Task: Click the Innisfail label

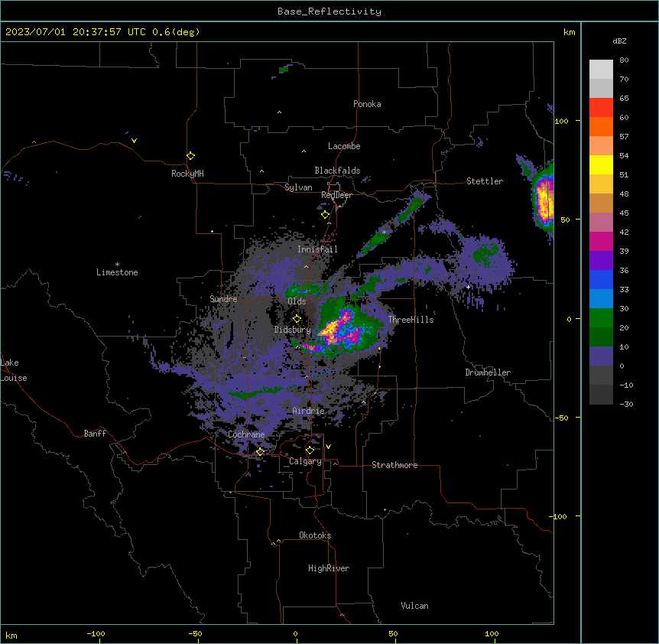Action: click(317, 249)
